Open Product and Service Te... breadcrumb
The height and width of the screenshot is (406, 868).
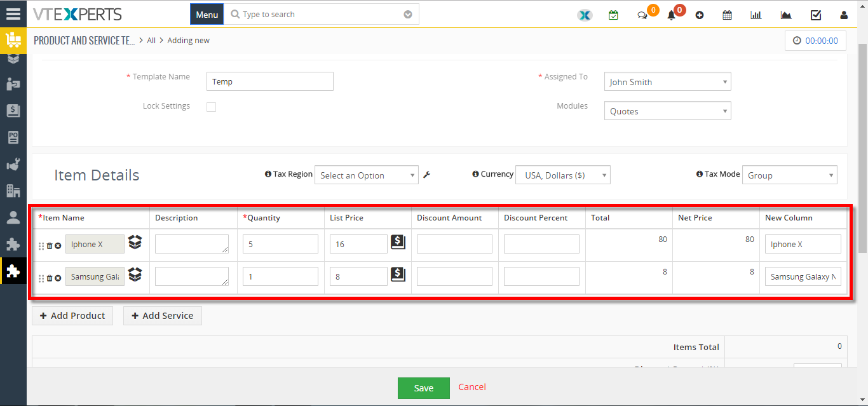85,41
